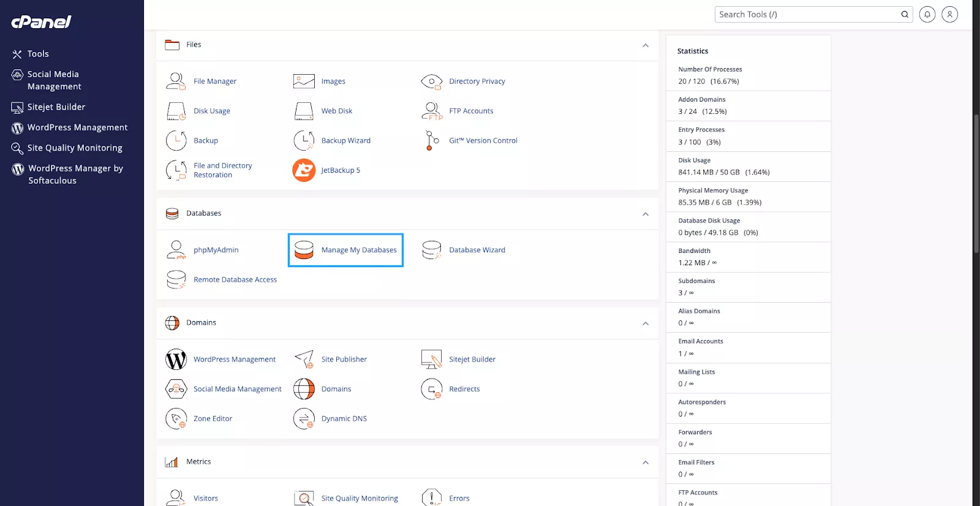Viewport: 980px width, 506px height.
Task: Click the Databases section header title
Action: (204, 213)
